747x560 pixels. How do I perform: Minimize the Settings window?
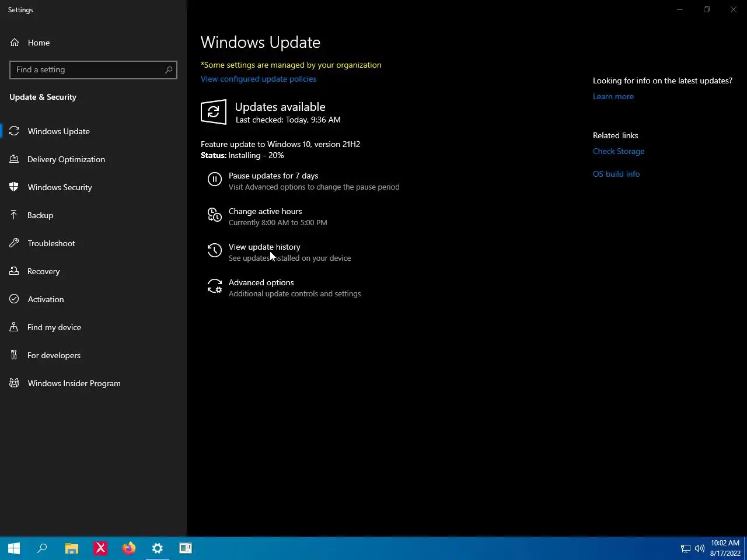point(680,9)
